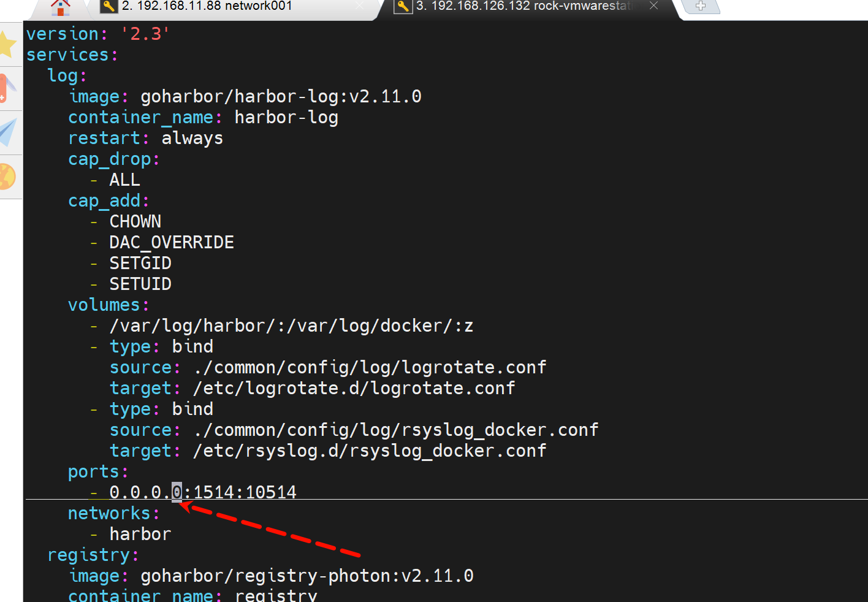
Task: Click the highlighted cursor character in 0.0.0.0
Action: click(177, 492)
